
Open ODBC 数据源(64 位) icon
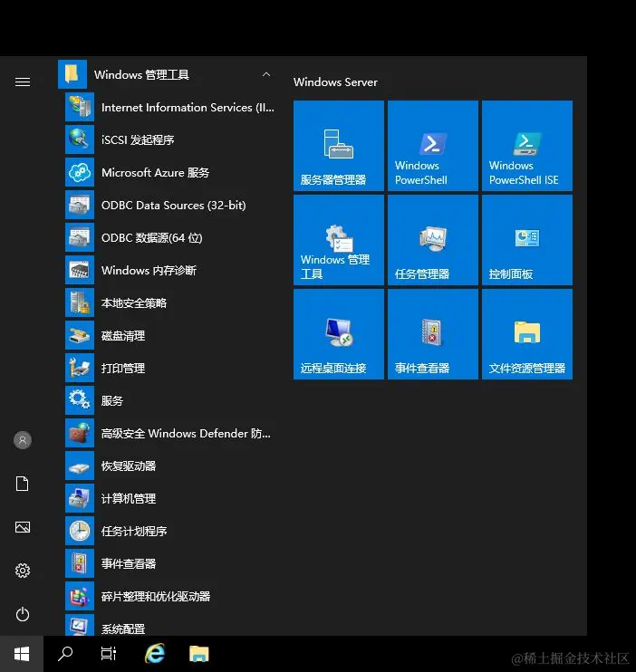click(80, 237)
